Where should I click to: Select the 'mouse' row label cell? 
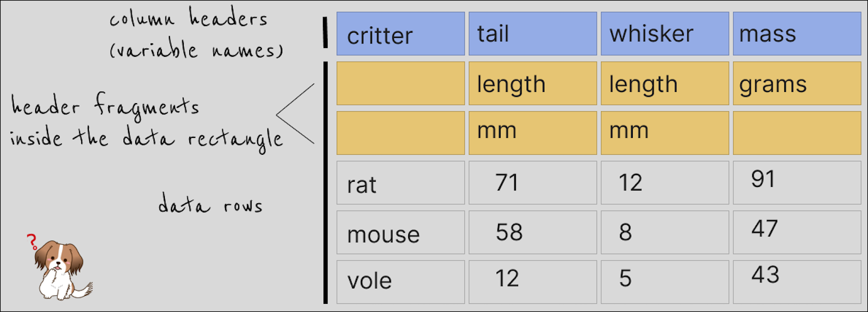401,232
